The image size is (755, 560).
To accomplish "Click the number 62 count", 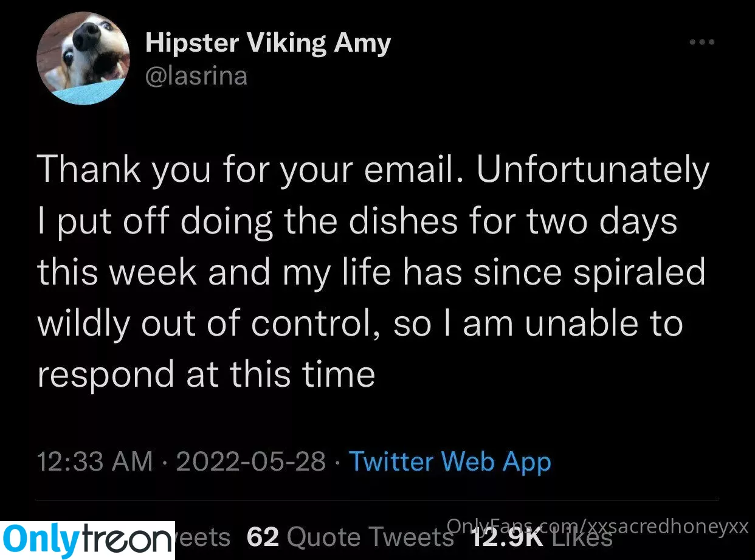I will [263, 538].
